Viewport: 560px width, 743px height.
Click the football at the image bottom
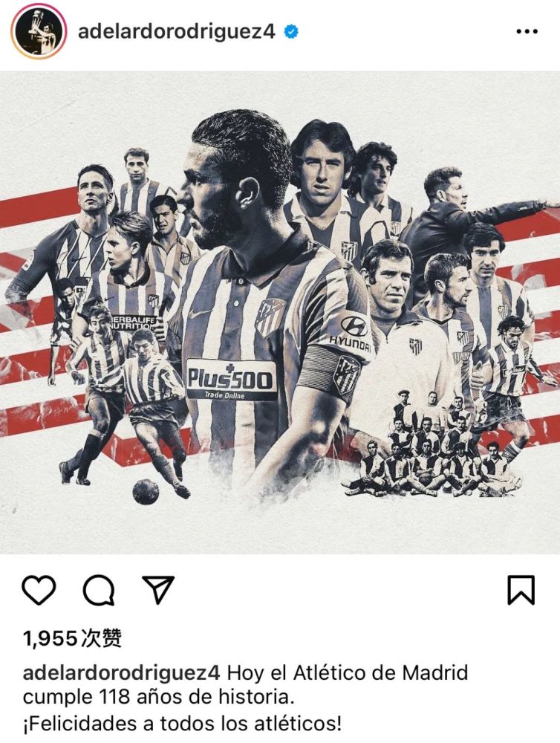pos(146,491)
